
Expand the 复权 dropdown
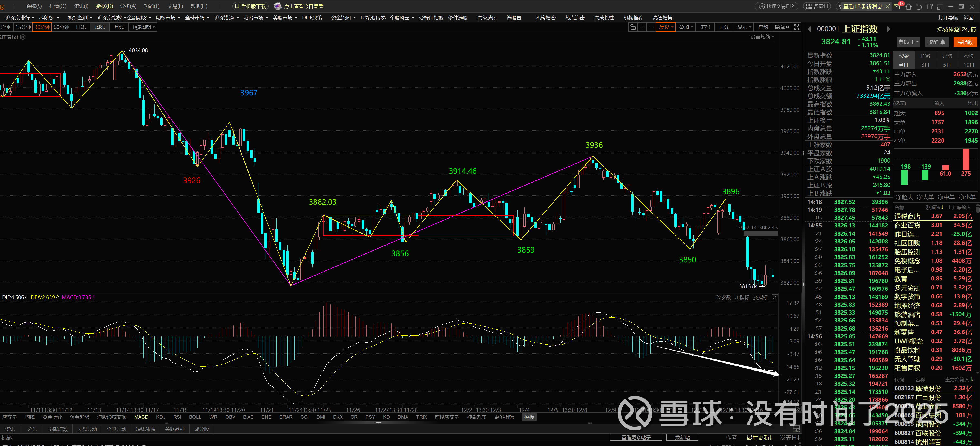(x=666, y=27)
